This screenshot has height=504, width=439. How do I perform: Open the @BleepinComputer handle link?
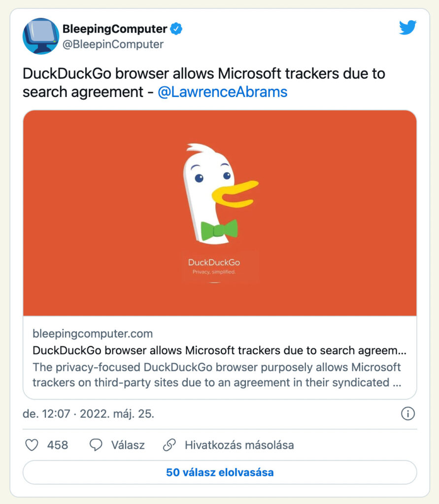113,44
